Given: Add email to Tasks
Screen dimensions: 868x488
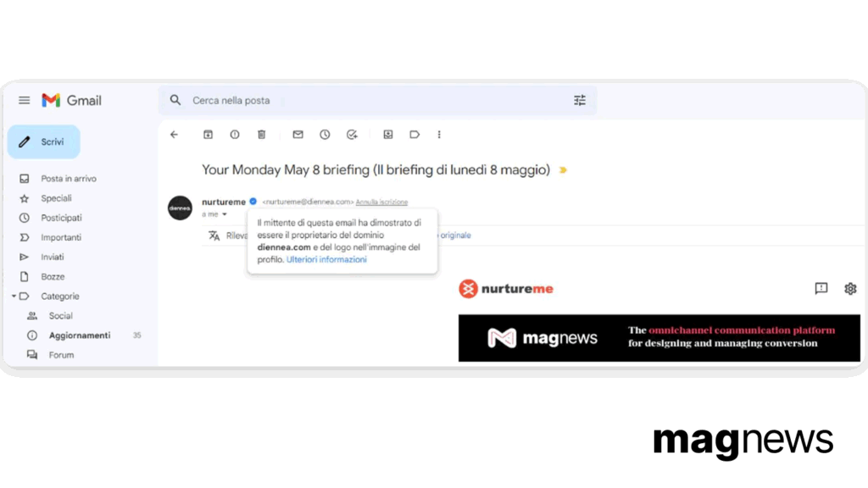Looking at the screenshot, I should point(352,135).
